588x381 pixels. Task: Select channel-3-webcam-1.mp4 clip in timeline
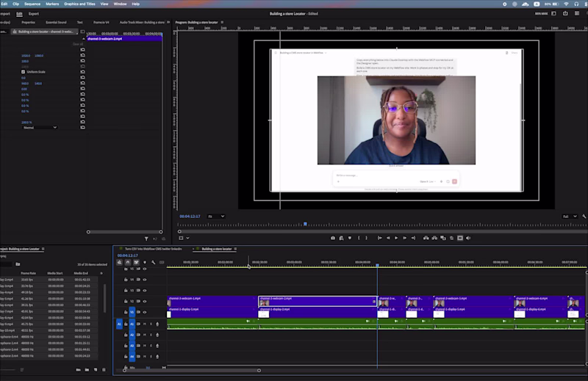coord(212,301)
